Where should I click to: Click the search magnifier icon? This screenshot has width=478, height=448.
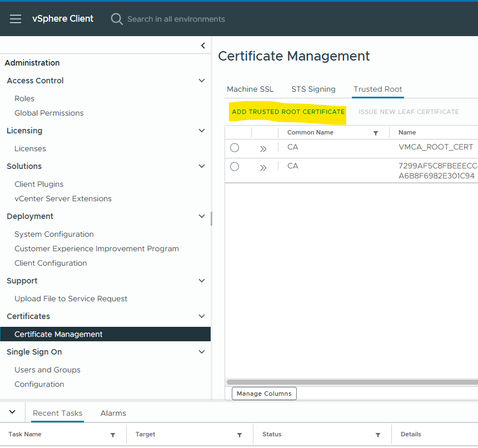(x=116, y=18)
